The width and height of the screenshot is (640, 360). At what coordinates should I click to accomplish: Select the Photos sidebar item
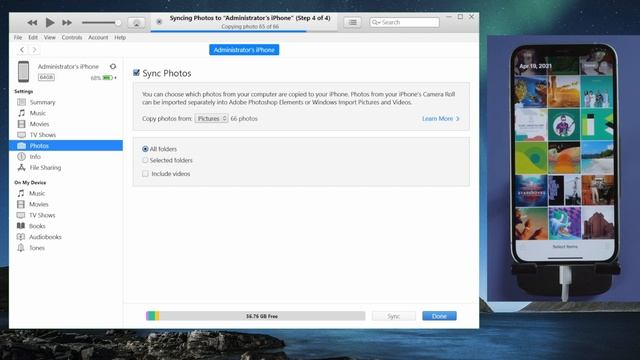click(66, 146)
